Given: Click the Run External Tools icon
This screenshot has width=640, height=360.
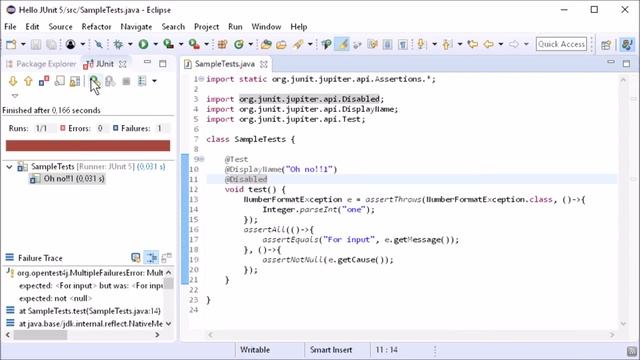Looking at the screenshot, I should coord(194,44).
